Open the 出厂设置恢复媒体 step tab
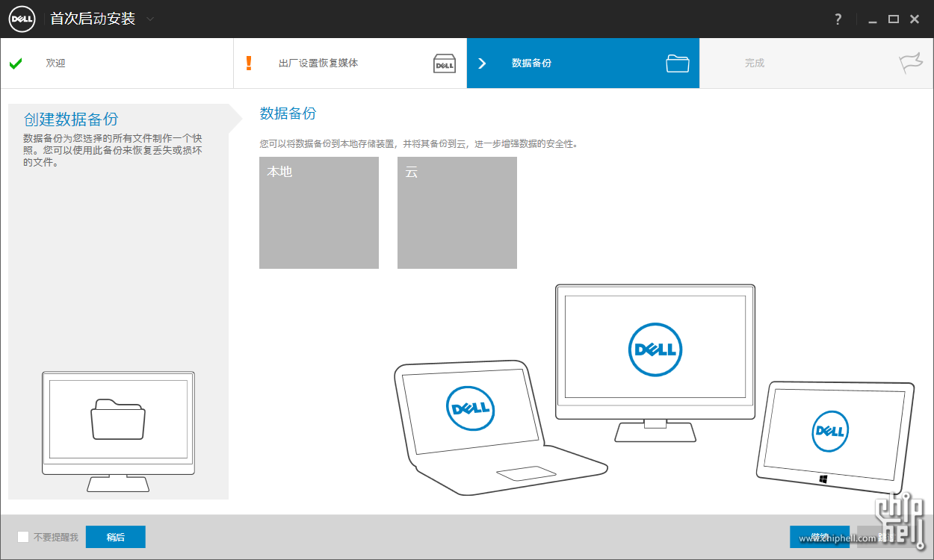The width and height of the screenshot is (934, 560). tap(350, 63)
